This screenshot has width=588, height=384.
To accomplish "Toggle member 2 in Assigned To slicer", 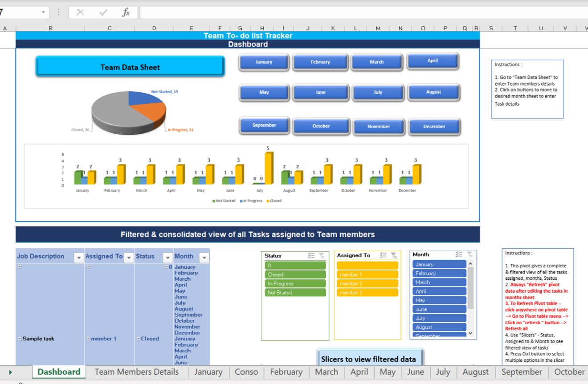I will [x=367, y=283].
